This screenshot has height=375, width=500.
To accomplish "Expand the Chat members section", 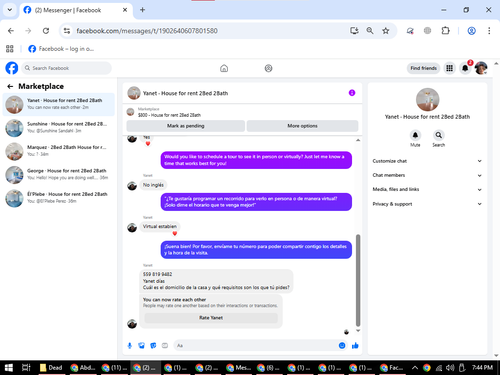I will [x=427, y=175].
